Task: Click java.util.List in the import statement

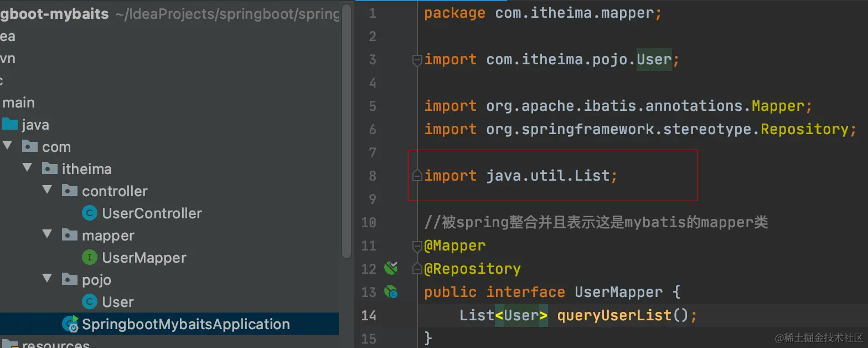Action: (x=547, y=176)
